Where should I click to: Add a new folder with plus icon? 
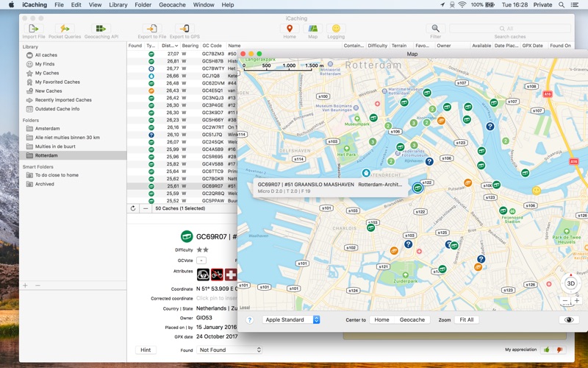pos(25,286)
